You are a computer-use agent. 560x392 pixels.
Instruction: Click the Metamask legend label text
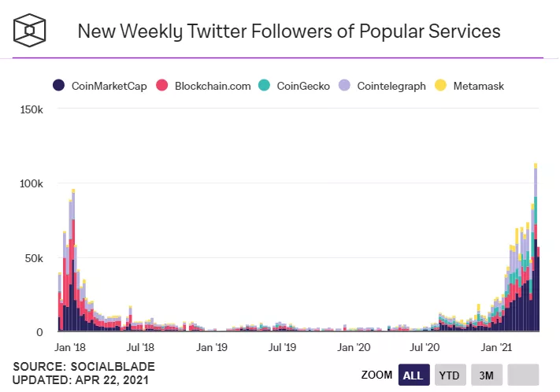click(479, 86)
